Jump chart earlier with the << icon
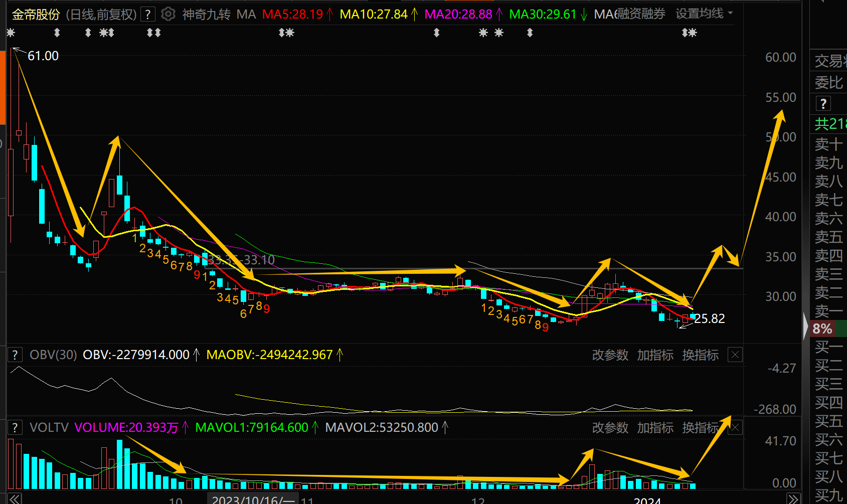Image resolution: width=847 pixels, height=504 pixels. [14, 499]
